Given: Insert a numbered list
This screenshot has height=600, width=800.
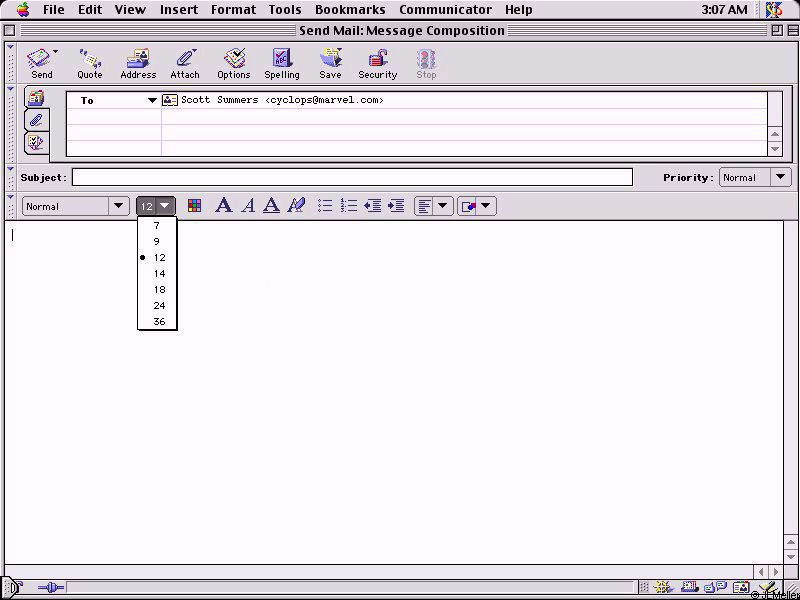Looking at the screenshot, I should click(x=349, y=206).
